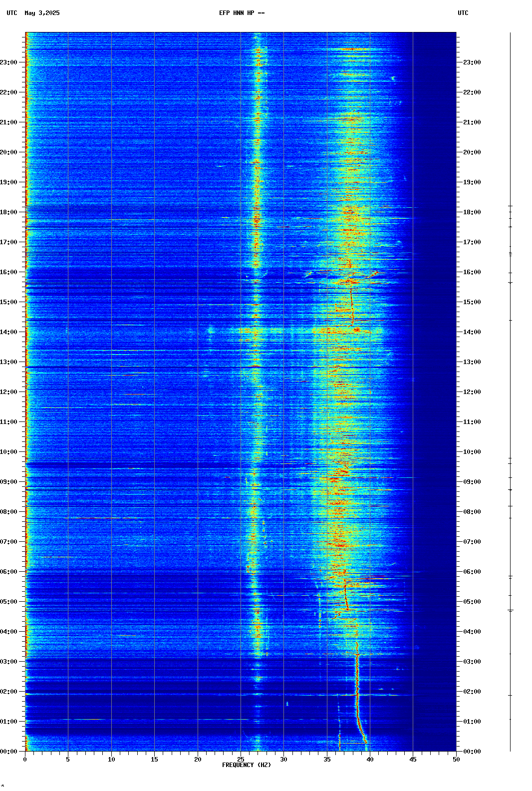
Task: Click the date label May 3,2025
Action: (x=42, y=13)
